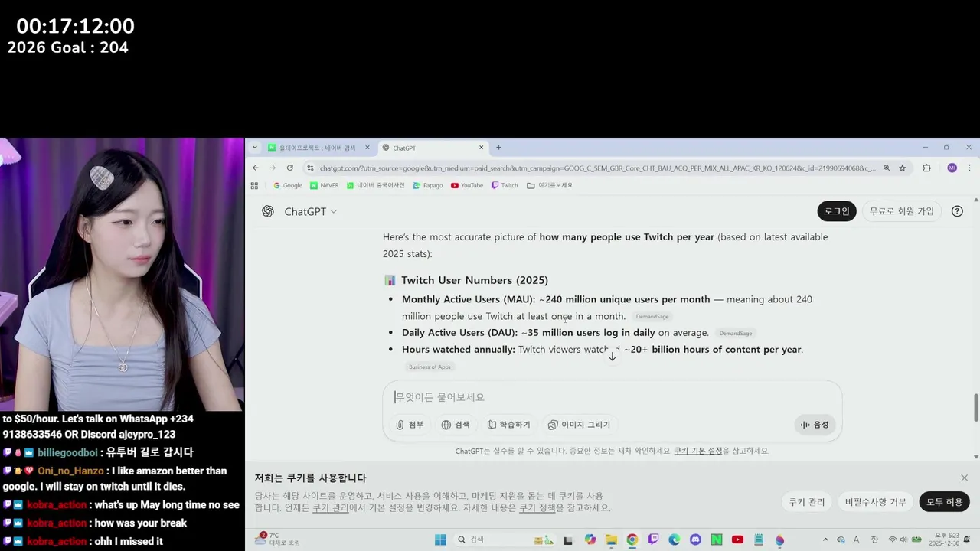980x551 pixels.
Task: Close the Naver search tab
Action: [367, 148]
